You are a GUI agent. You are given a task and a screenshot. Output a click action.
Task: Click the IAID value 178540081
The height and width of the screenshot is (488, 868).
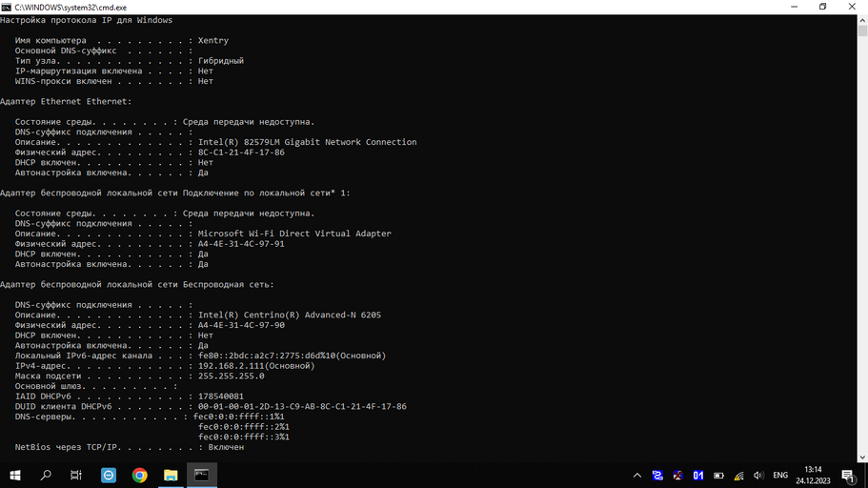221,396
